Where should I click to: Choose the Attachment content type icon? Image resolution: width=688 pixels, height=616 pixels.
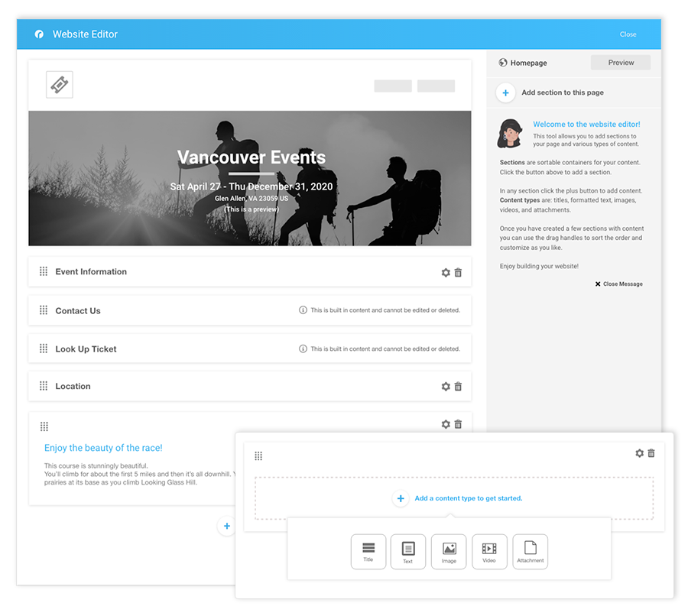[530, 551]
